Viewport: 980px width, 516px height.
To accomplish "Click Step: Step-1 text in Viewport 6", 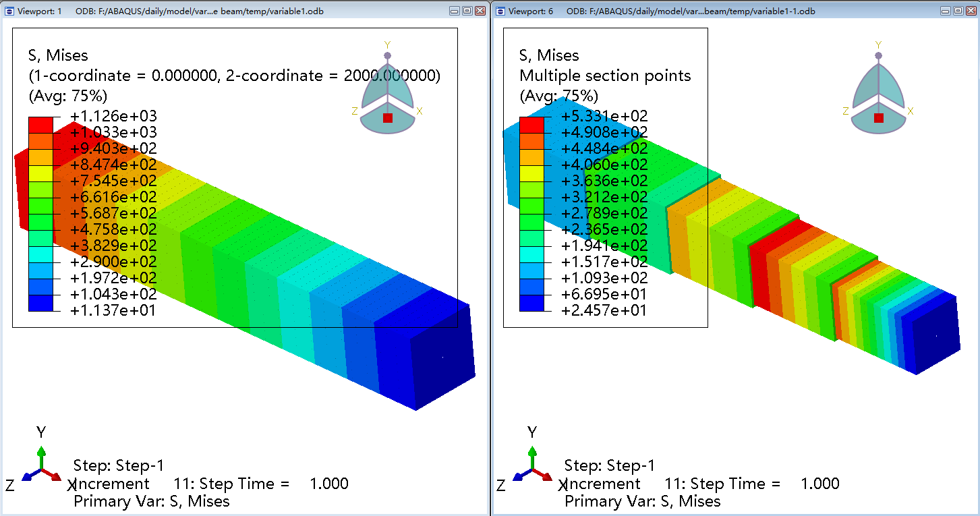I will click(x=610, y=466).
